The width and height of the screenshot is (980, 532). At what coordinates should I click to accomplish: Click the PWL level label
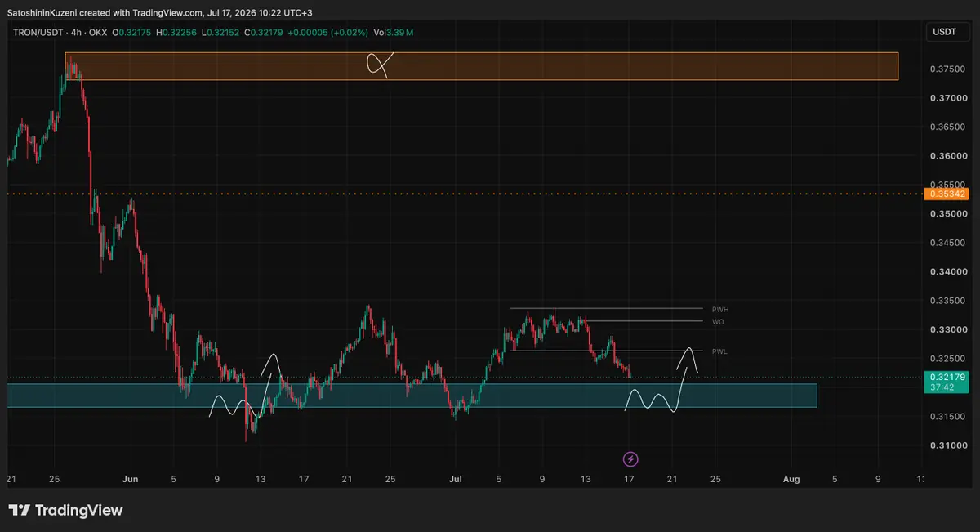coord(719,351)
